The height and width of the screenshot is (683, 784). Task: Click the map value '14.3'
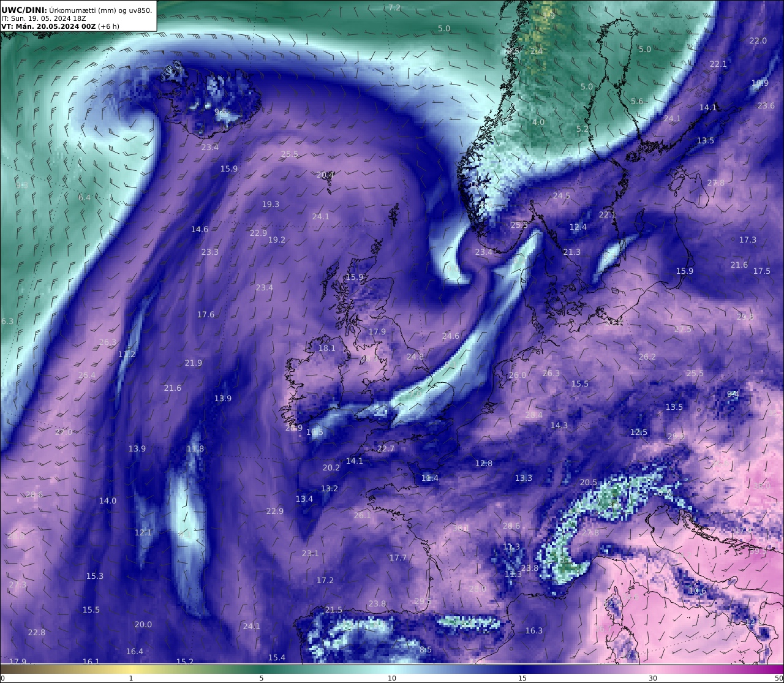click(559, 426)
